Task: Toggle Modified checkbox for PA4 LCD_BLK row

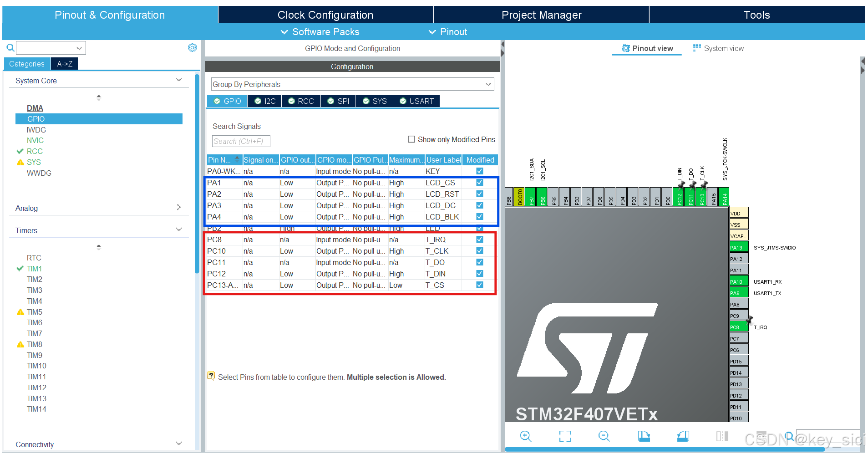Action: pyautogui.click(x=479, y=216)
